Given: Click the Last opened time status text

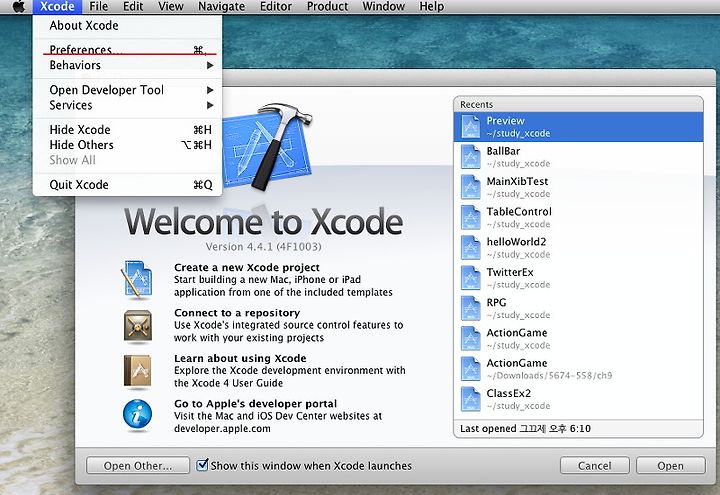Looking at the screenshot, I should pyautogui.click(x=525, y=428).
